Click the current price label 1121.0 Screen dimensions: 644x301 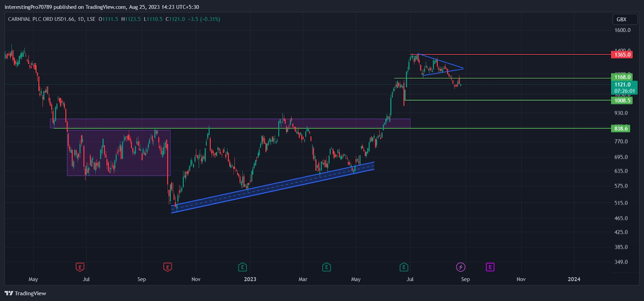622,85
